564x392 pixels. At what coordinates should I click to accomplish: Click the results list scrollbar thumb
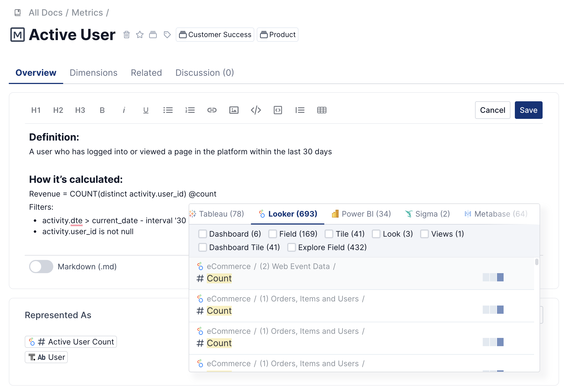537,262
